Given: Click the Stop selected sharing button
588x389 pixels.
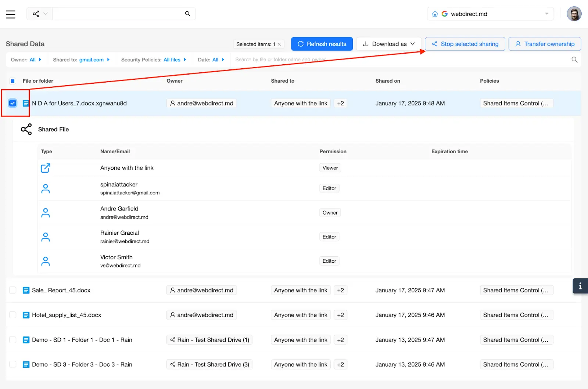Looking at the screenshot, I should 465,44.
